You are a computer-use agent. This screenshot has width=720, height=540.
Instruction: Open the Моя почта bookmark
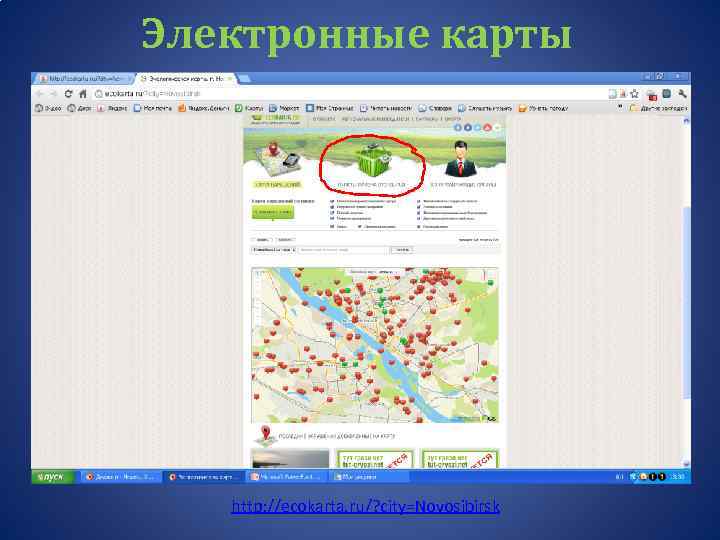152,108
